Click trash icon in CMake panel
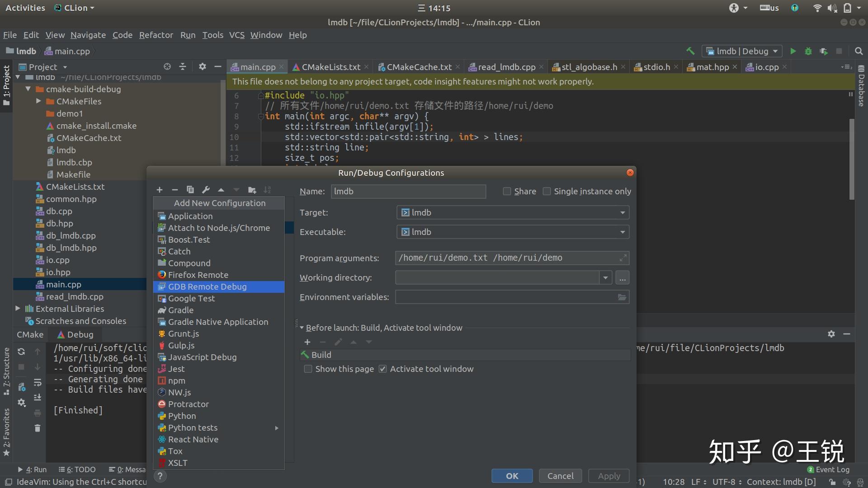868x488 pixels. point(38,428)
